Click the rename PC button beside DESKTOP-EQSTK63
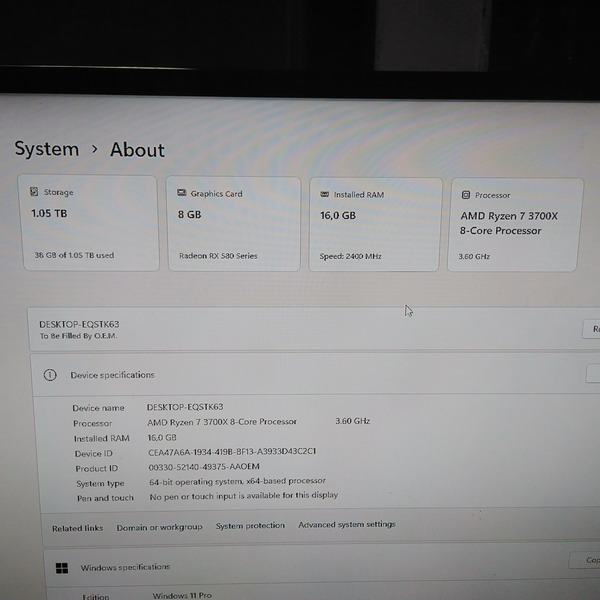Image resolution: width=600 pixels, height=600 pixels. (592, 329)
